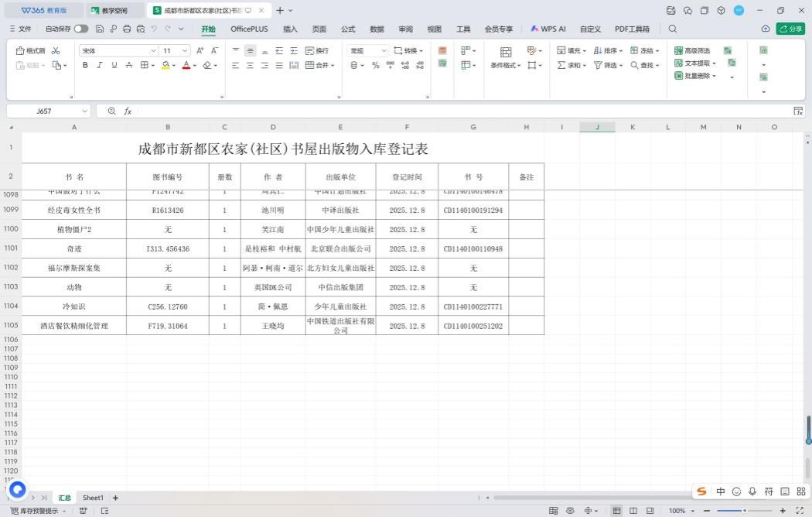
Task: Click the zoom slider in status bar
Action: pyautogui.click(x=744, y=511)
